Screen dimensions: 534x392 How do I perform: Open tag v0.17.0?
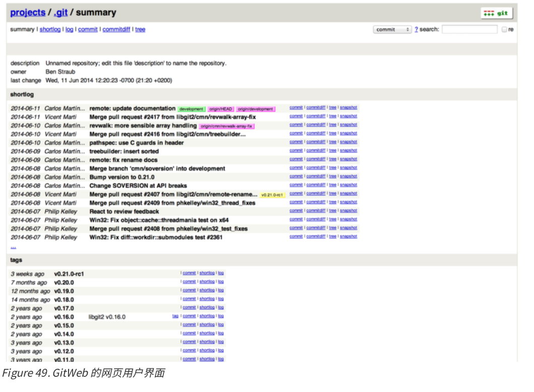[64, 308]
